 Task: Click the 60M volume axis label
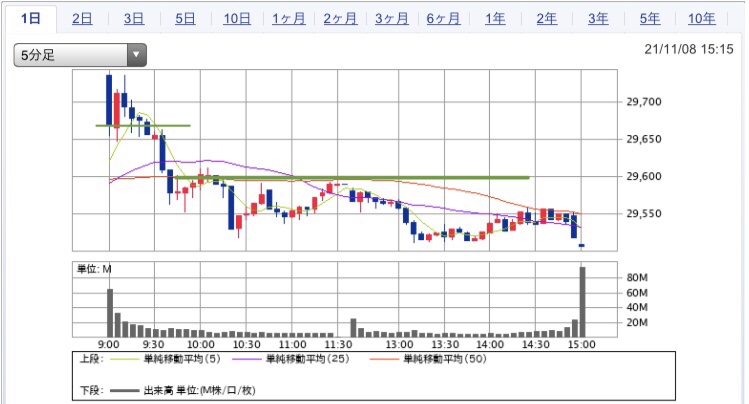click(637, 293)
